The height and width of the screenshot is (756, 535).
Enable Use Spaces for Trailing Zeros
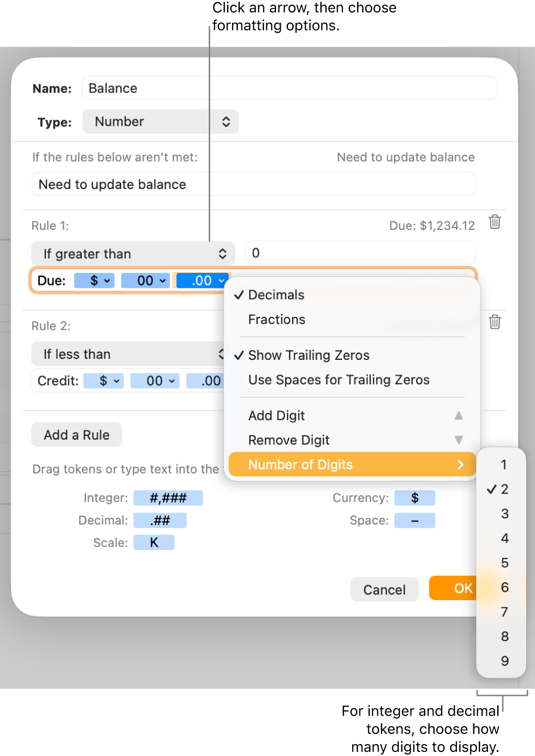339,380
